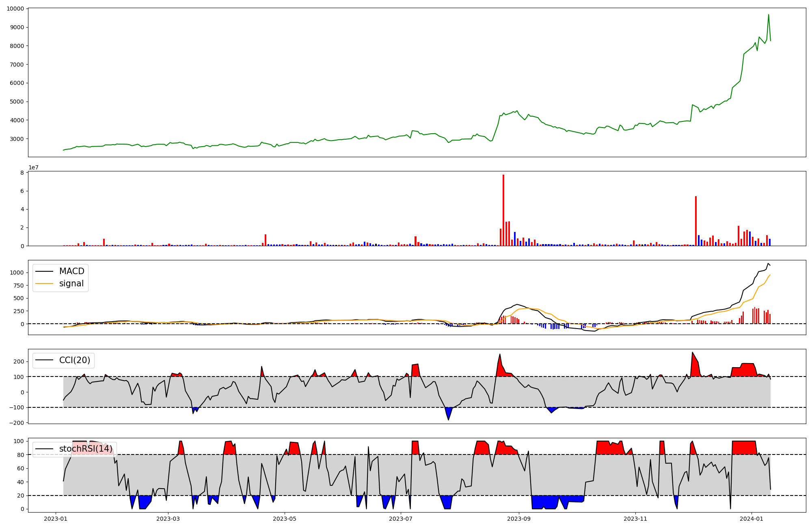Click the 10000 tick on price axis
Viewport: 812px width, 528px height.
click(15, 9)
